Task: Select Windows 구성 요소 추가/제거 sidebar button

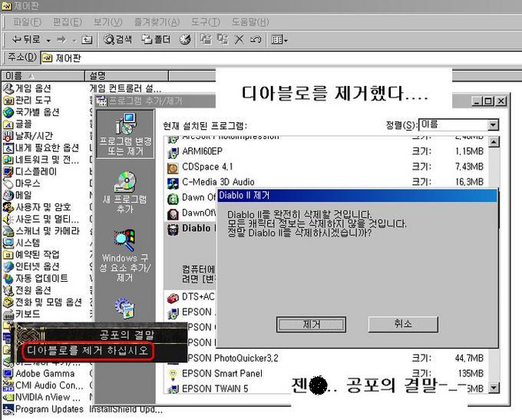Action: pyautogui.click(x=125, y=256)
